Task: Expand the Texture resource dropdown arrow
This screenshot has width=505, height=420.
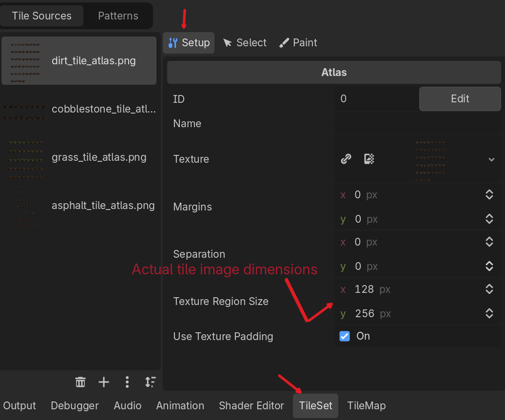Action: click(491, 159)
